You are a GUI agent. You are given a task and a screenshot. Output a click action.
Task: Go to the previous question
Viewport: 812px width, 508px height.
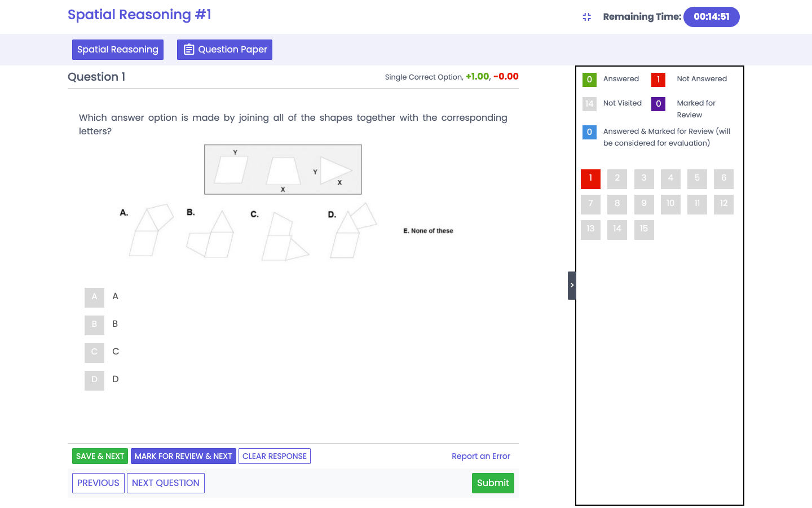pos(98,483)
